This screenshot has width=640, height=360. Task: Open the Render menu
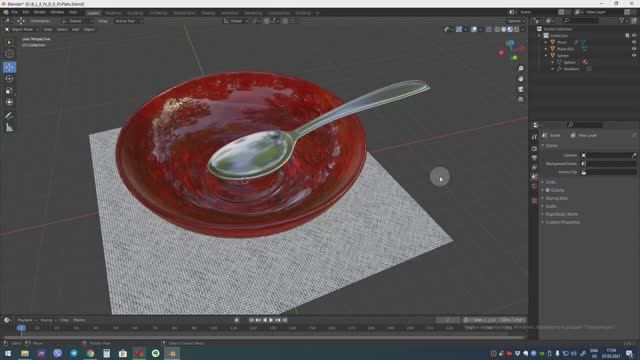(x=40, y=12)
